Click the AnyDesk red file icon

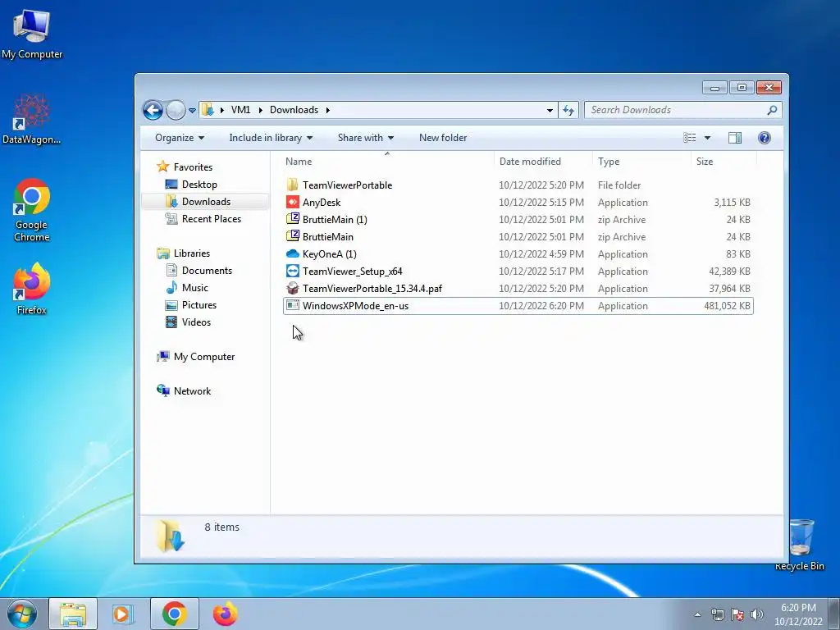pyautogui.click(x=293, y=202)
